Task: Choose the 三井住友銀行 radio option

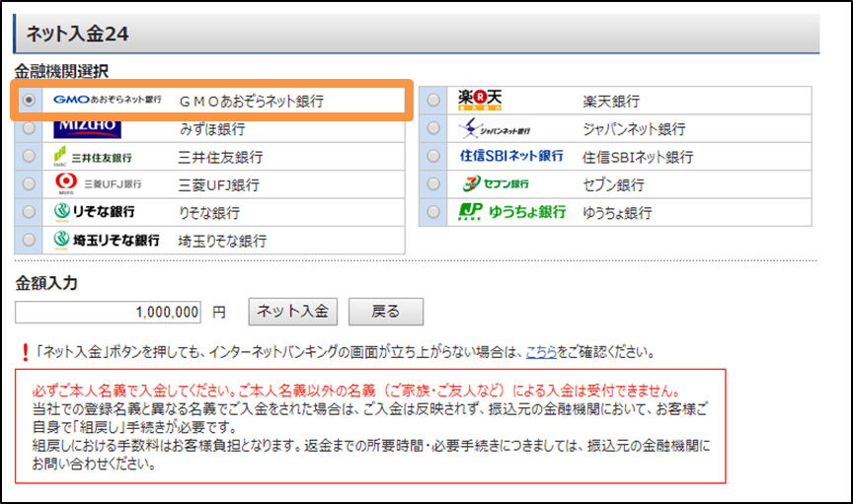Action: [29, 156]
